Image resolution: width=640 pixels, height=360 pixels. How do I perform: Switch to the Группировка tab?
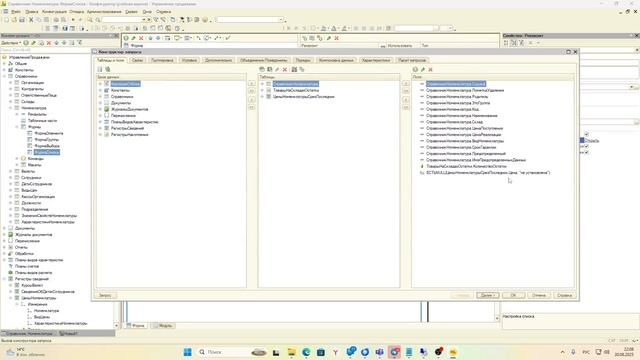[x=162, y=60]
